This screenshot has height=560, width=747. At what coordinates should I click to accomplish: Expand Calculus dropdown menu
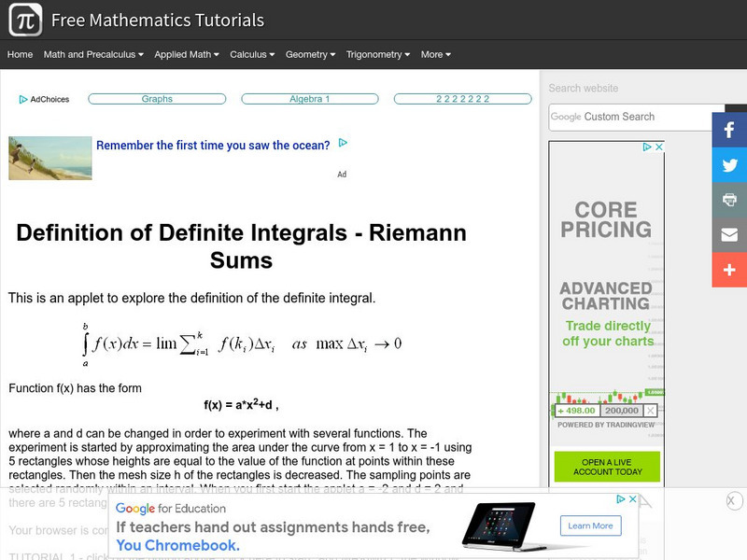252,54
